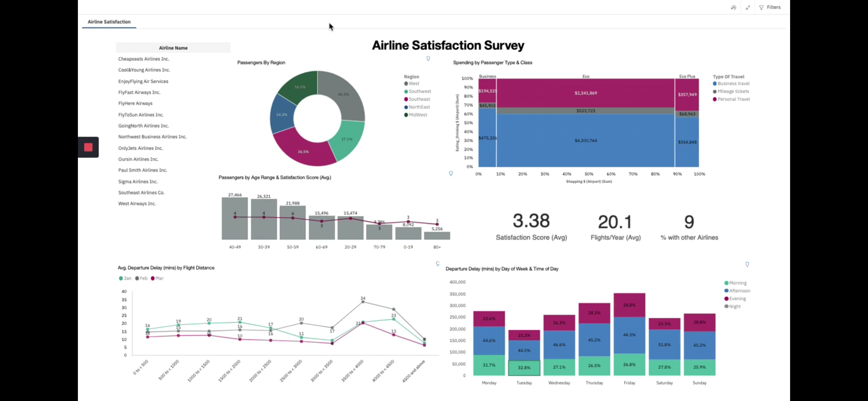
Task: Click Tuesday's highlighted Morning bar segment
Action: (x=524, y=368)
